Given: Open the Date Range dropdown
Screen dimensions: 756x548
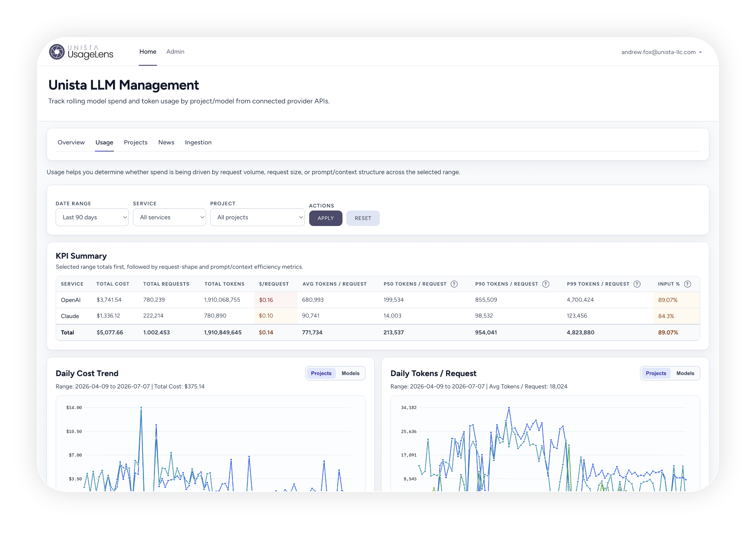Looking at the screenshot, I should point(92,217).
